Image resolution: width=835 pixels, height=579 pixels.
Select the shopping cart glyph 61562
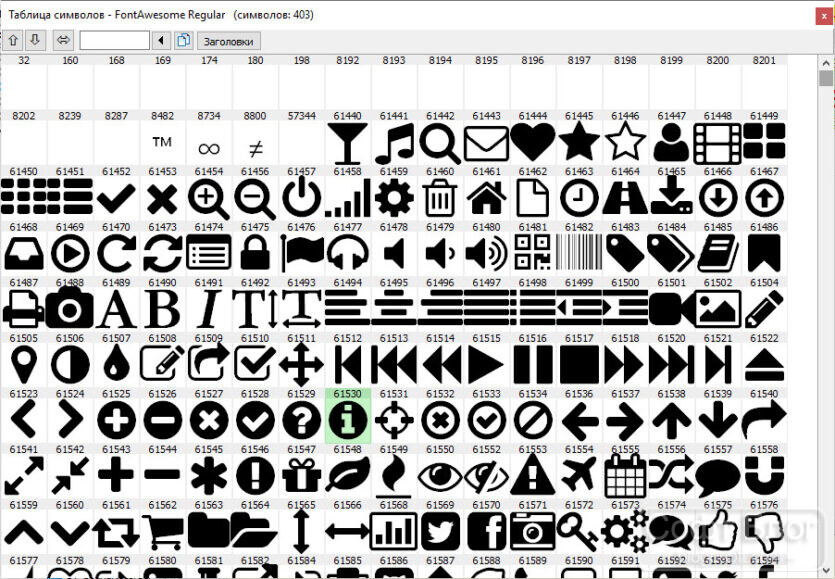(x=162, y=531)
